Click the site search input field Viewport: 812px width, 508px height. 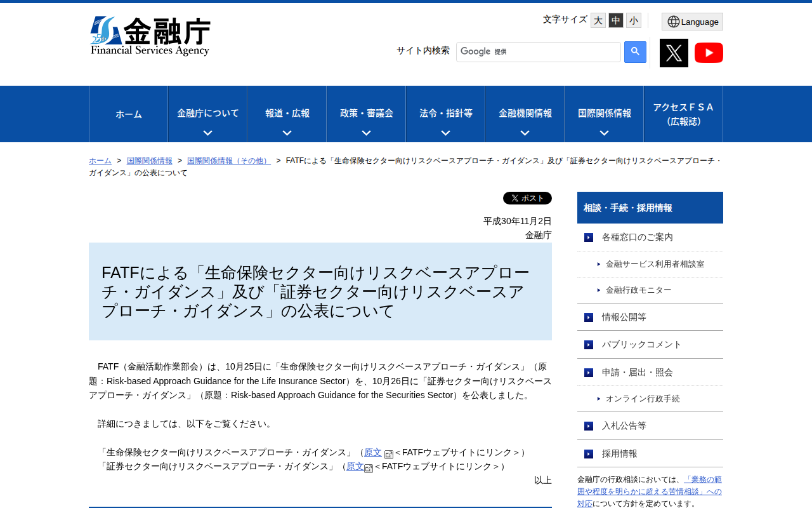pyautogui.click(x=538, y=51)
